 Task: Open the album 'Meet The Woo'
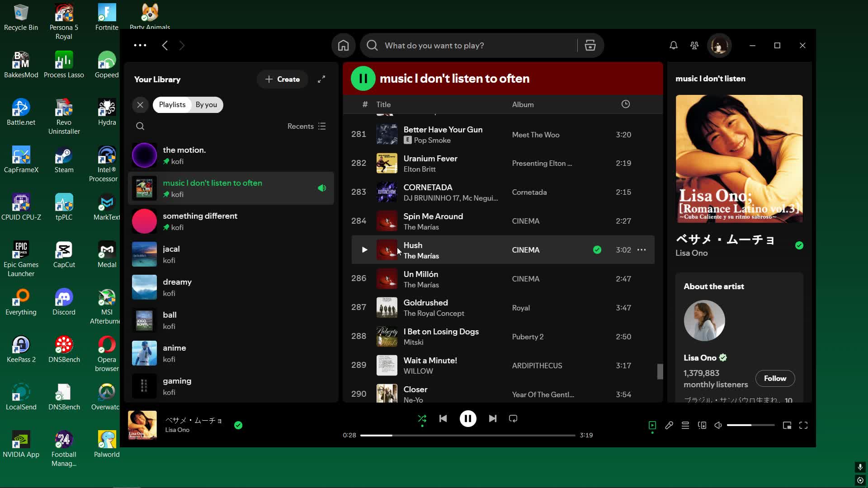(536, 135)
